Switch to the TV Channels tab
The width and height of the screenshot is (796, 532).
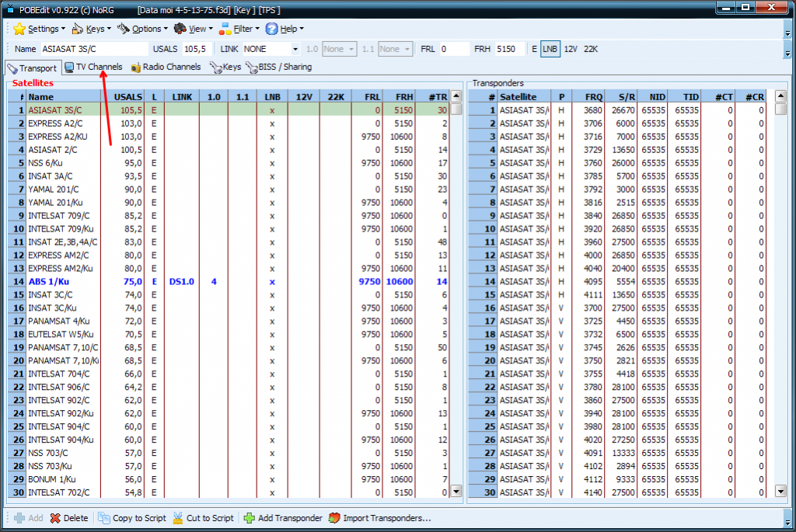coord(93,67)
